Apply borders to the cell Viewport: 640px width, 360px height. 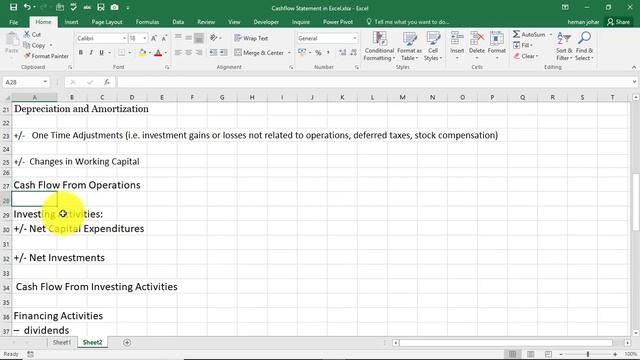click(122, 53)
